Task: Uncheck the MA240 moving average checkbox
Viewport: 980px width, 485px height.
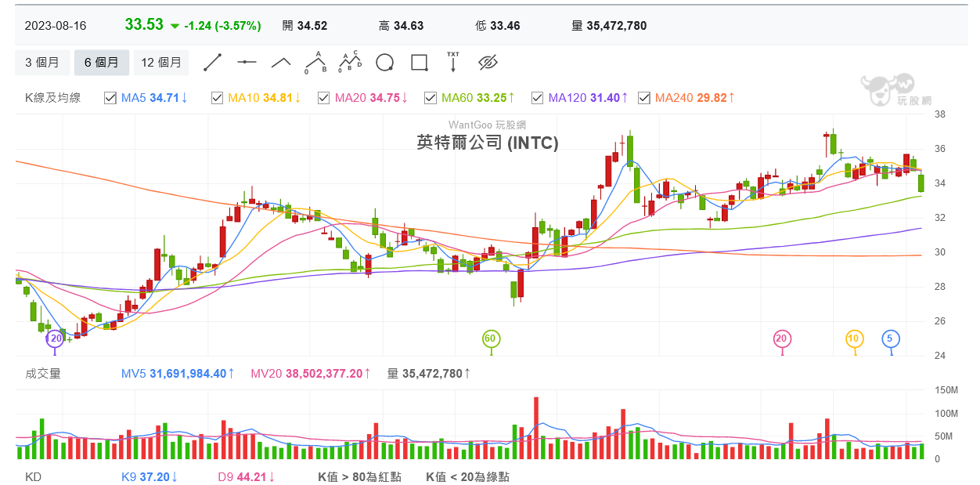Action: click(643, 98)
